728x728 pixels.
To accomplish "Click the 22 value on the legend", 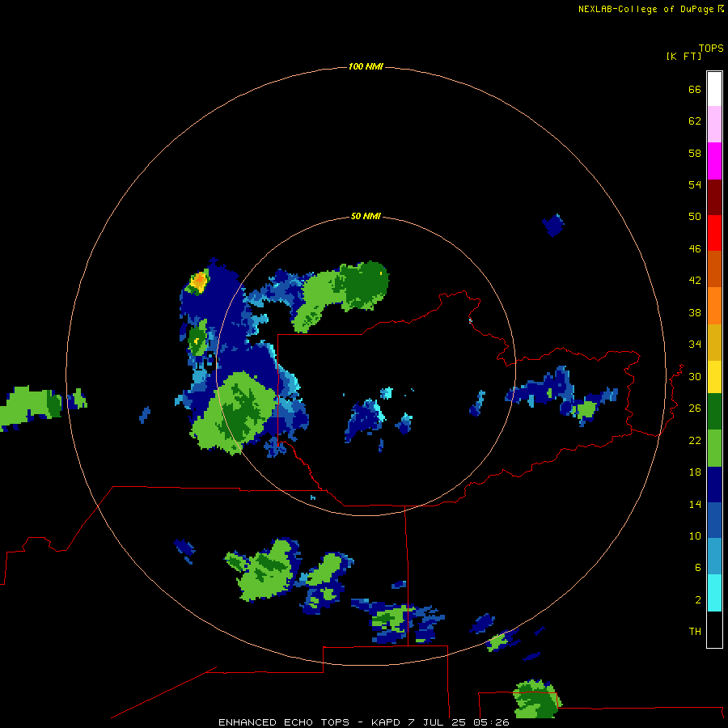I will 695,440.
